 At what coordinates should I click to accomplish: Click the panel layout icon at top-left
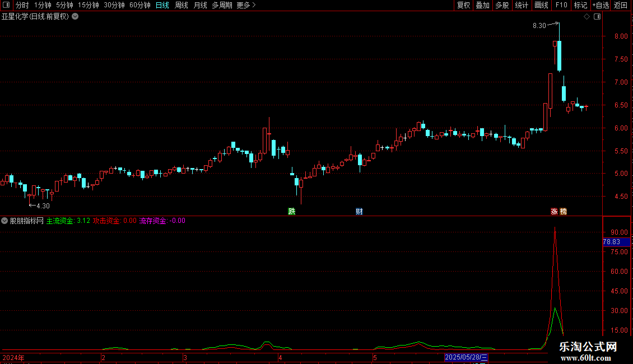coord(6,5)
